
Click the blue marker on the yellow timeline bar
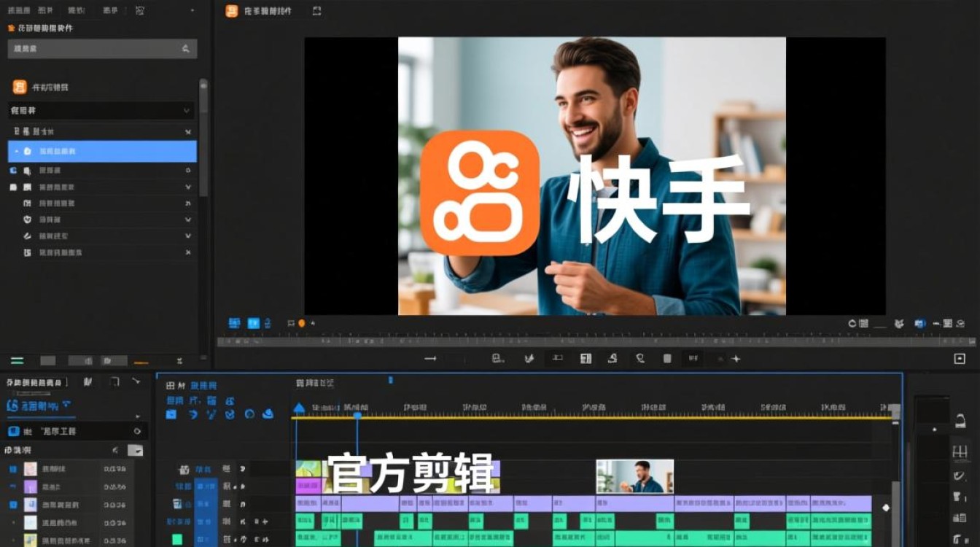click(357, 416)
